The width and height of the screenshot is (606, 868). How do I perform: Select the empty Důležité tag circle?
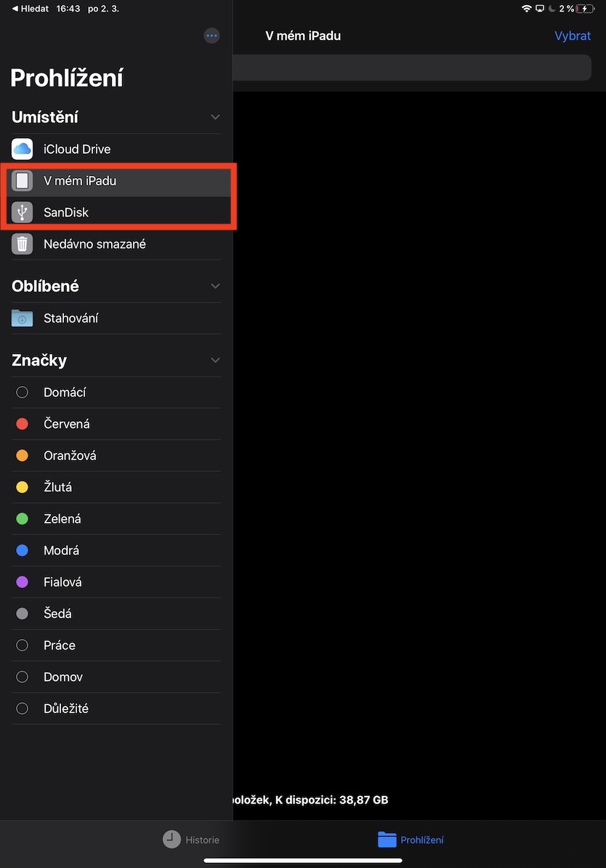tap(22, 709)
